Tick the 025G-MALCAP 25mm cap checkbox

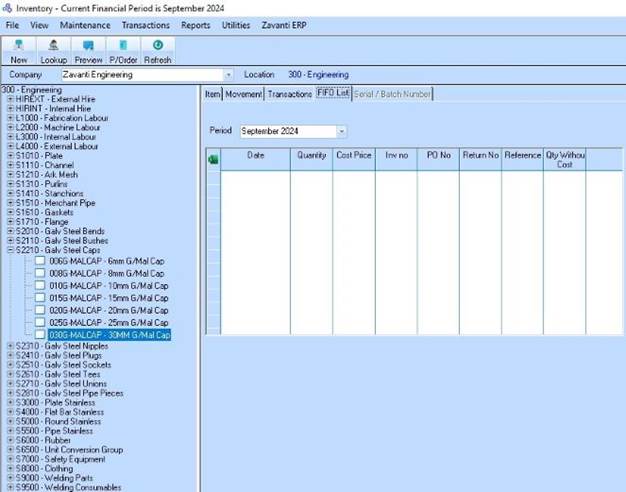[x=40, y=323]
